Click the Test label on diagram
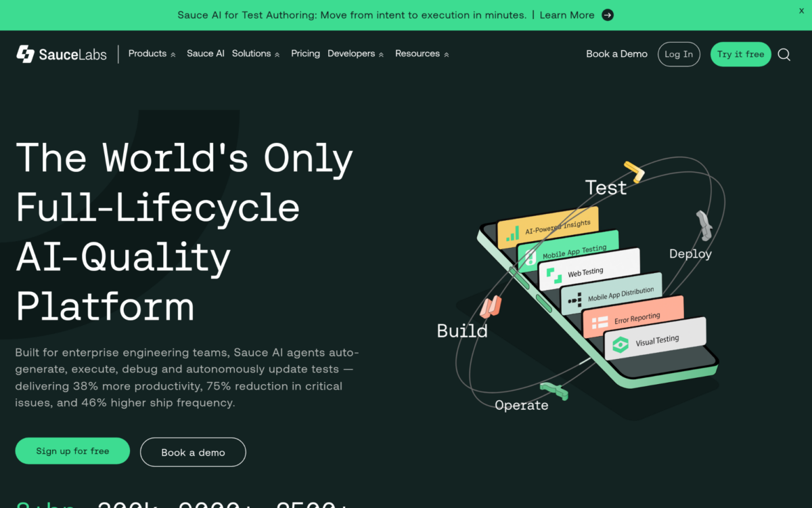This screenshot has height=508, width=812. [606, 188]
